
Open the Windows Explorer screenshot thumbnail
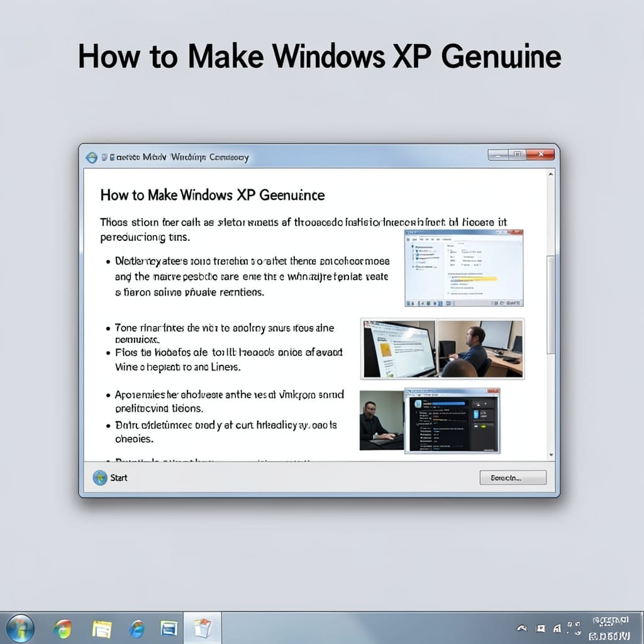tap(464, 268)
